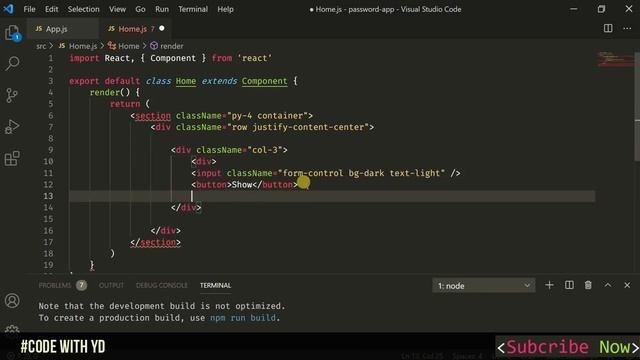640x360 pixels.
Task: Click the 'row justify-content-center' string
Action: click(x=300, y=127)
